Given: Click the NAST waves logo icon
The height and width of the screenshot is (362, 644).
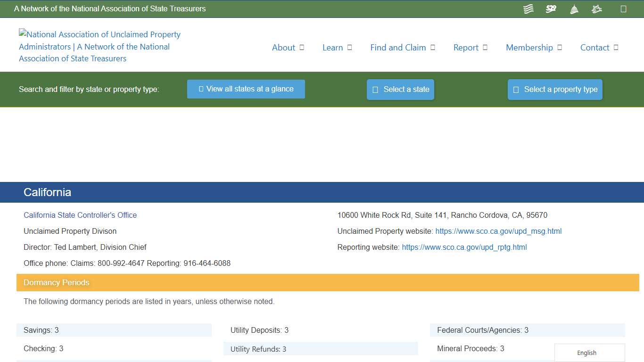Looking at the screenshot, I should click(x=528, y=8).
